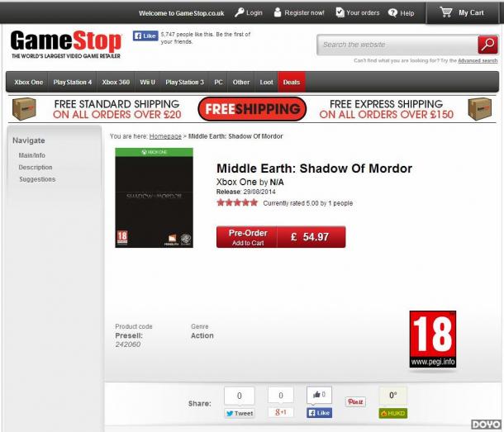Open the Advanced search link
Screen dimensions: 504x432
[478, 60]
